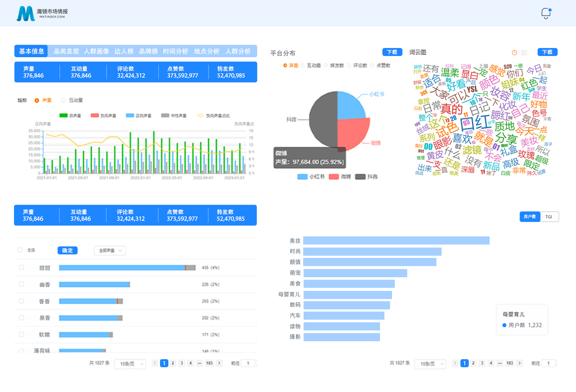Select 互动量 radio in trend chart
Viewport: 576px width, 392px height.
[x=64, y=100]
